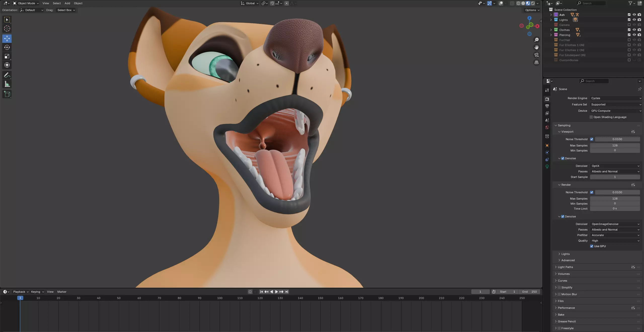Viewport: 644px width, 332px height.
Task: Enable the Camera collection checkbox
Action: (629, 25)
